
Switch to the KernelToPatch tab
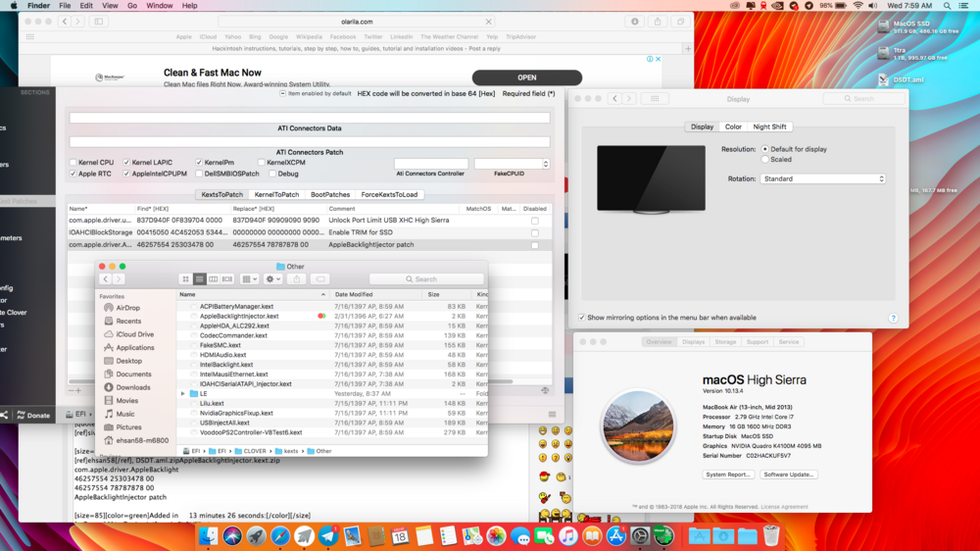276,195
